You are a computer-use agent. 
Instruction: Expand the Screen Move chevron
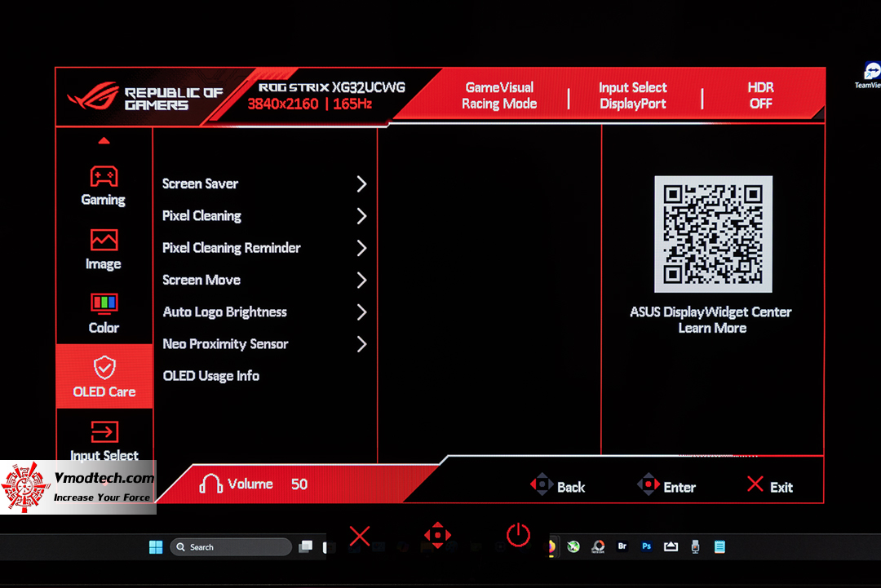(362, 280)
